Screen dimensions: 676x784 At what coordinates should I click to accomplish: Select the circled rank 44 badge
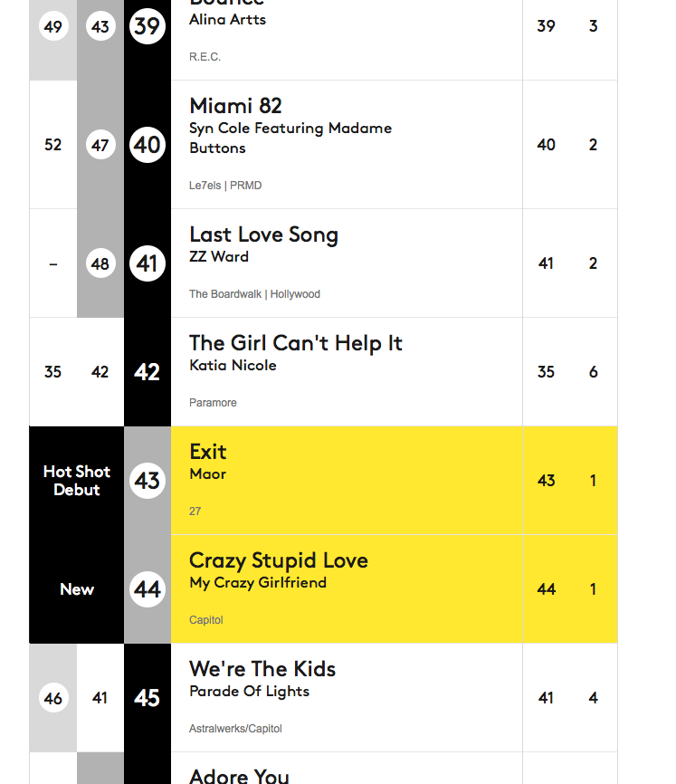147,589
